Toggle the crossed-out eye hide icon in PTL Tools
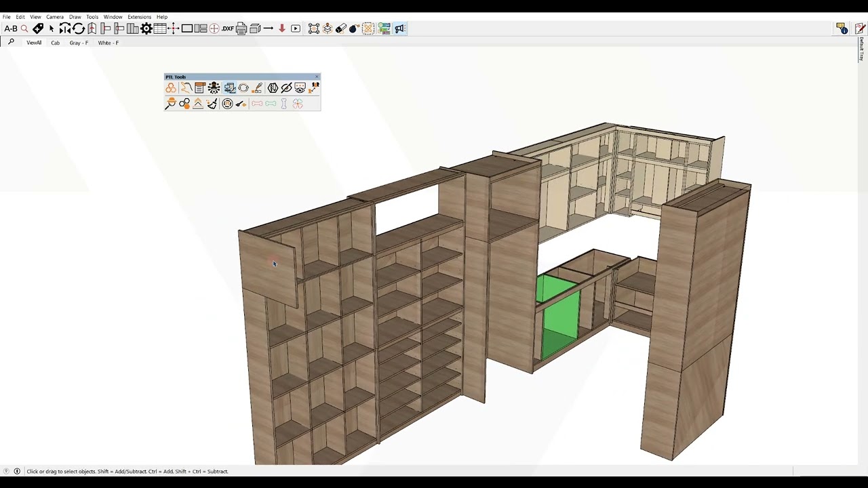Screen dimensions: 868x488 [286, 88]
